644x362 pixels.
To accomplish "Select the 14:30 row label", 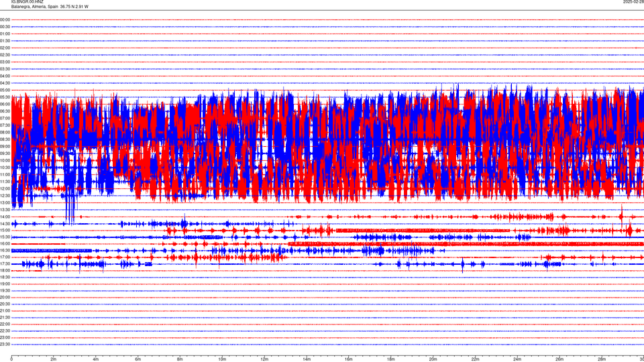I will 5,224.
